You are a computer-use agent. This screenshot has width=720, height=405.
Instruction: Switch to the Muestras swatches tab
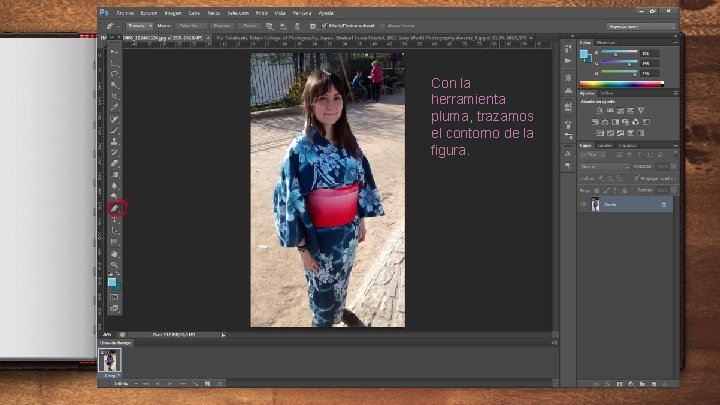(606, 42)
